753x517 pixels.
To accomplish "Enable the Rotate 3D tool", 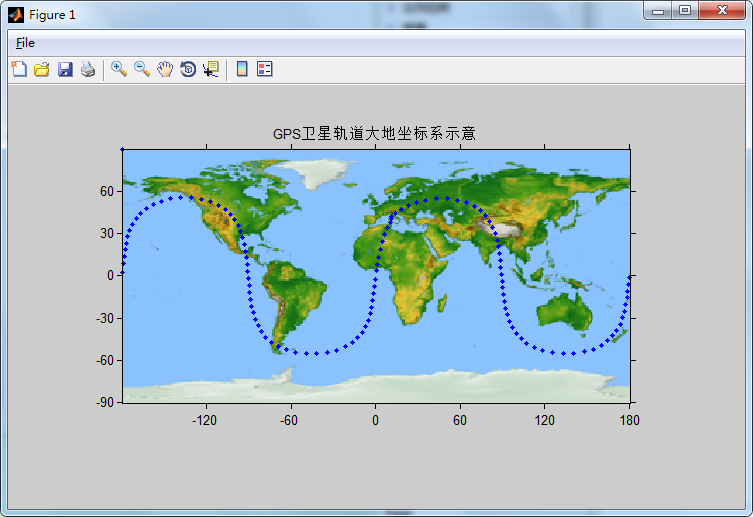I will (188, 69).
